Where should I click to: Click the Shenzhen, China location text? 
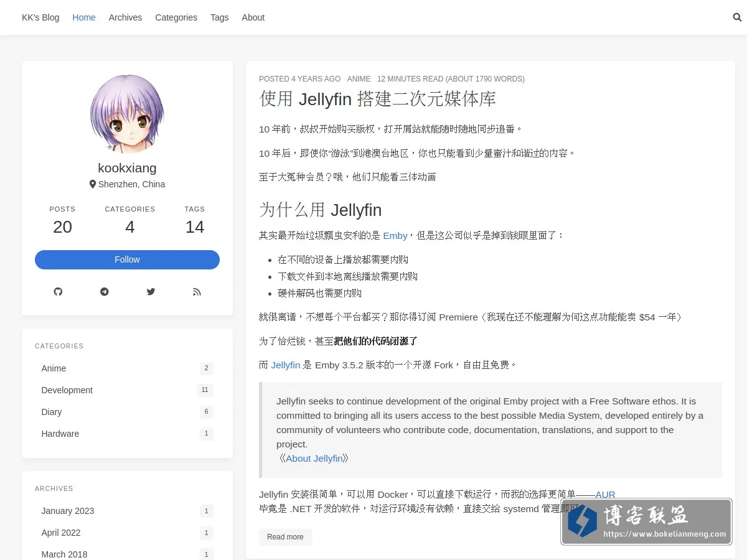131,184
